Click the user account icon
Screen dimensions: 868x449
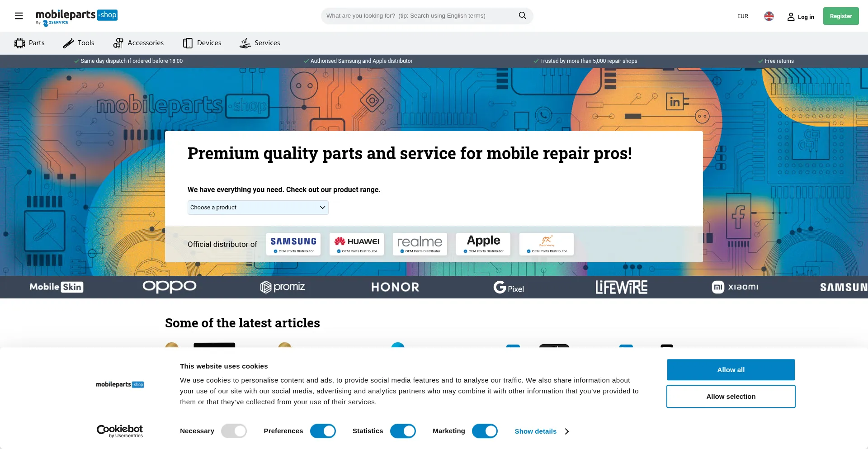(x=791, y=17)
